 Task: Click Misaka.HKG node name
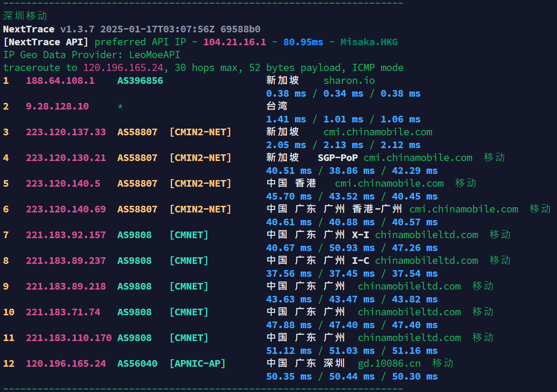tap(369, 42)
